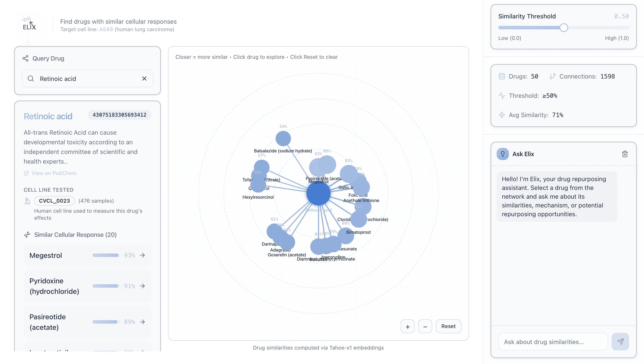Focus the Ask about drug similarities field

click(x=553, y=342)
